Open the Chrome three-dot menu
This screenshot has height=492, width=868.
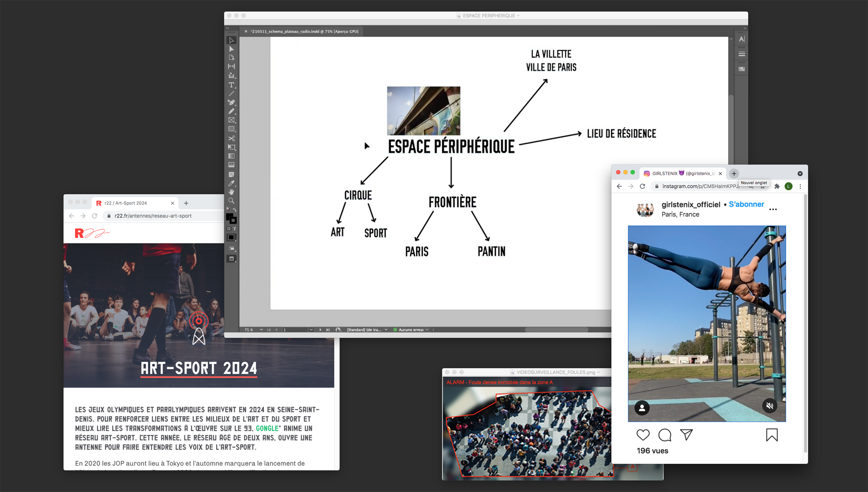tap(801, 186)
